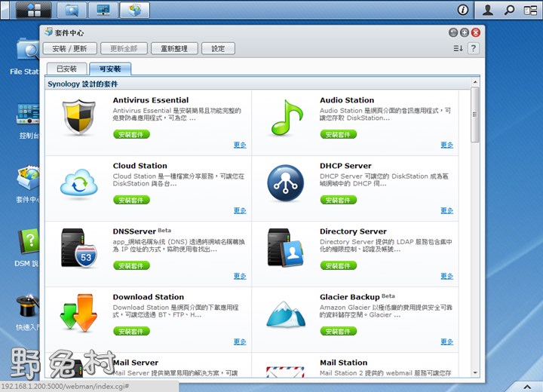Click the 重新整理 refresh button

(x=174, y=48)
